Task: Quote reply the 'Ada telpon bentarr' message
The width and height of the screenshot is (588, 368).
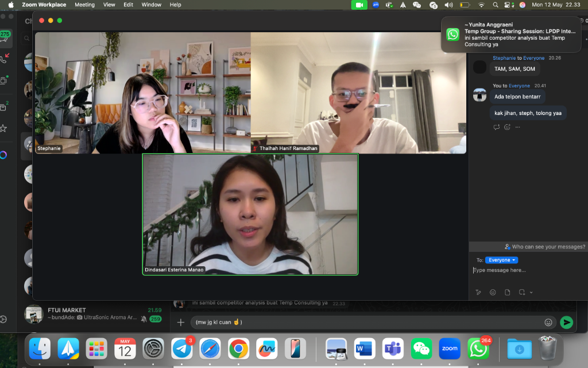Action: pyautogui.click(x=496, y=127)
